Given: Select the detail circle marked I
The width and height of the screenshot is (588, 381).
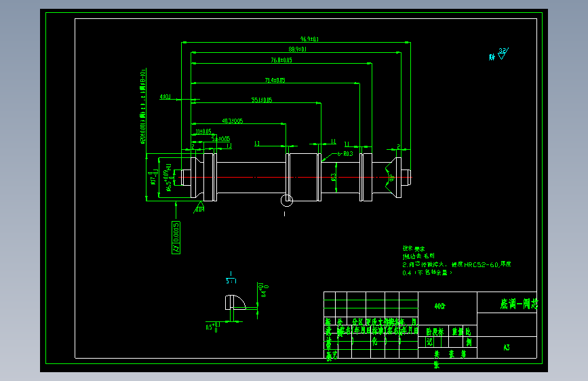Looking at the screenshot, I should coord(287,200).
